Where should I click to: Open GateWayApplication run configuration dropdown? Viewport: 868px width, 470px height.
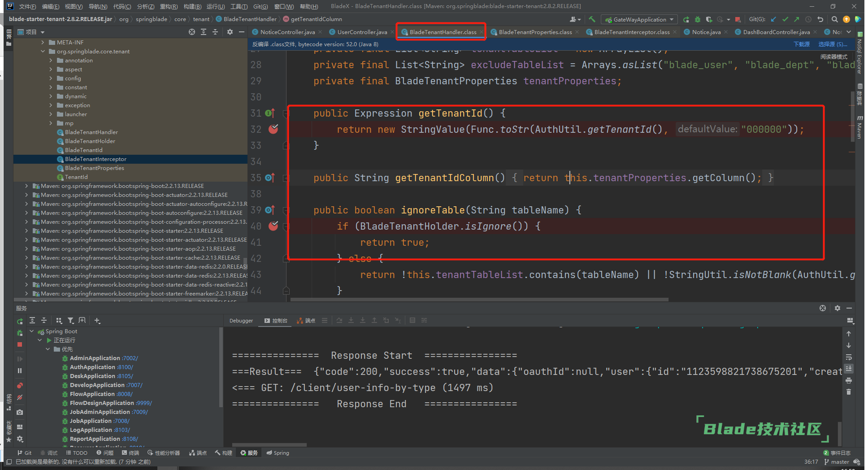tap(640, 19)
